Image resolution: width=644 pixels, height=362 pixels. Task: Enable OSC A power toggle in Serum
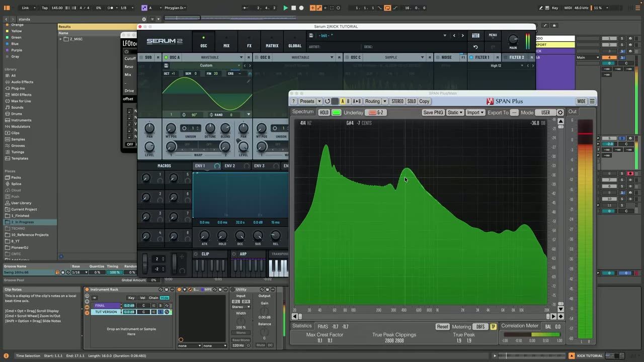tap(166, 57)
